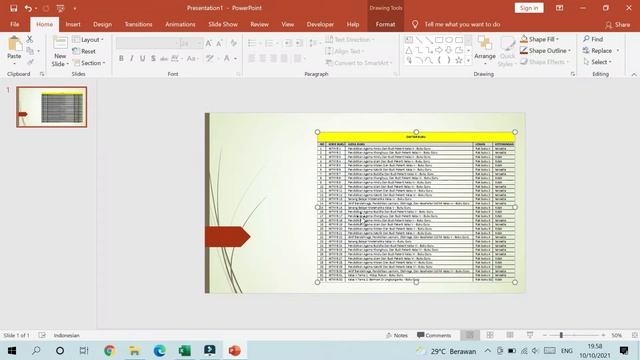The width and height of the screenshot is (640, 360).
Task: Click the Sign in button
Action: [x=529, y=8]
